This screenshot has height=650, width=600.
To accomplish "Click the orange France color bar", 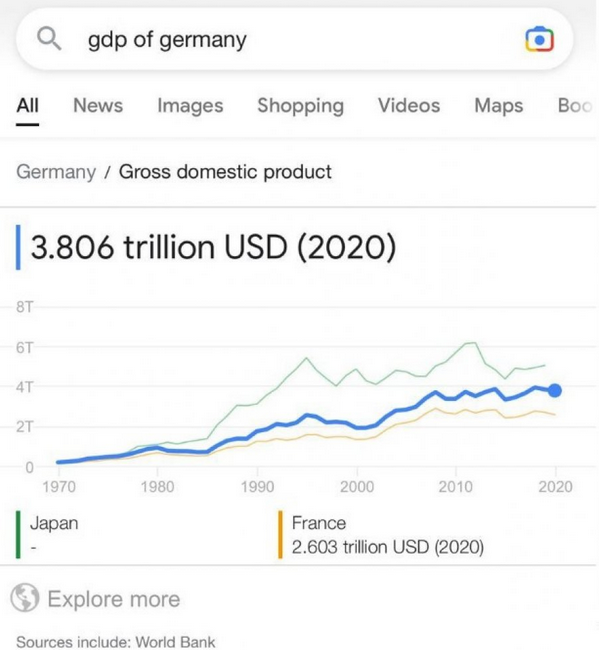I will [x=281, y=534].
